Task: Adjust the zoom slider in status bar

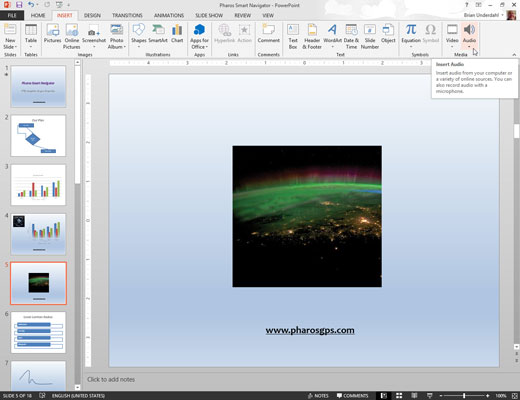Action: [x=464, y=396]
